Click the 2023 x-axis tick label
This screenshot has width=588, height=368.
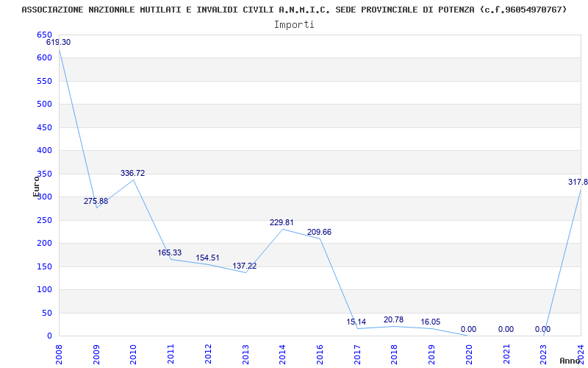[543, 355]
